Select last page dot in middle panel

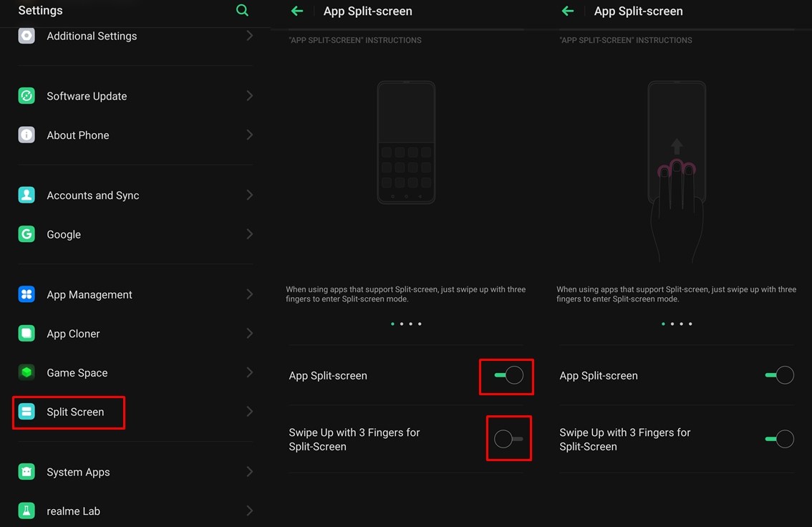420,324
